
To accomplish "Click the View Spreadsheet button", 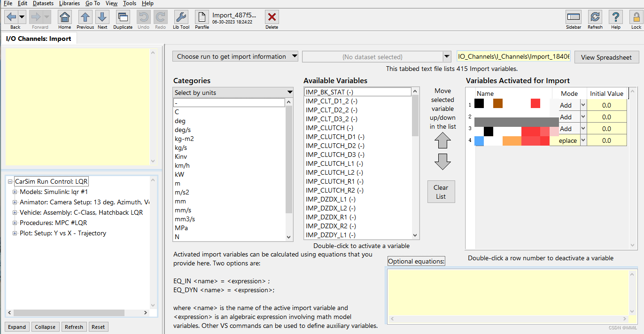I will click(x=606, y=57).
